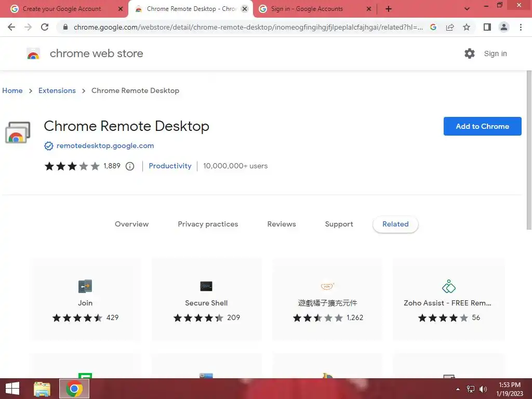Screen dimensions: 532x399
Task: Click the padlock site info icon
Action: 65,27
